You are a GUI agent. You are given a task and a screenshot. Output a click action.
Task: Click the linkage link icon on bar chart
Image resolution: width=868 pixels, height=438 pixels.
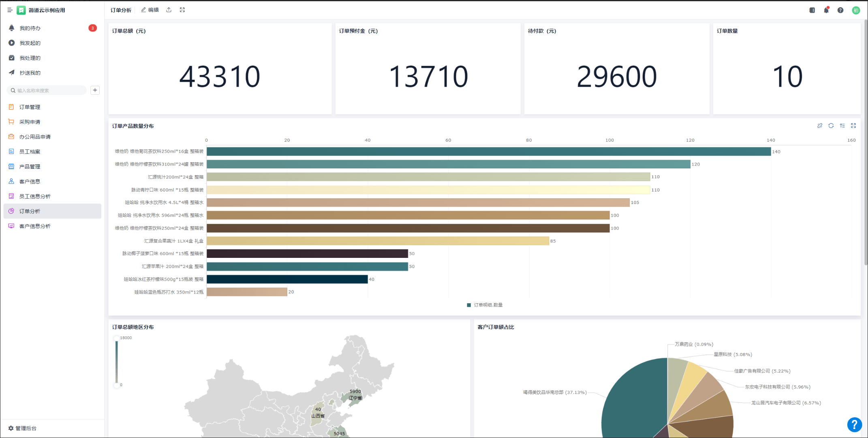click(x=820, y=126)
